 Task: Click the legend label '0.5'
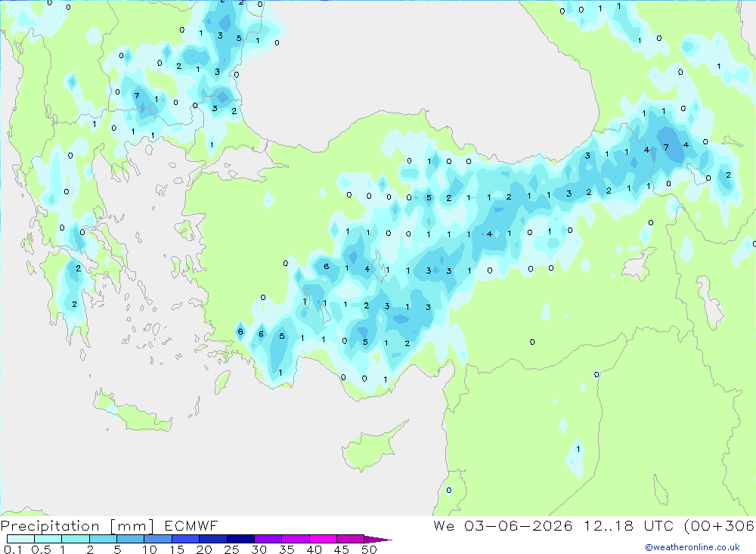pyautogui.click(x=42, y=549)
